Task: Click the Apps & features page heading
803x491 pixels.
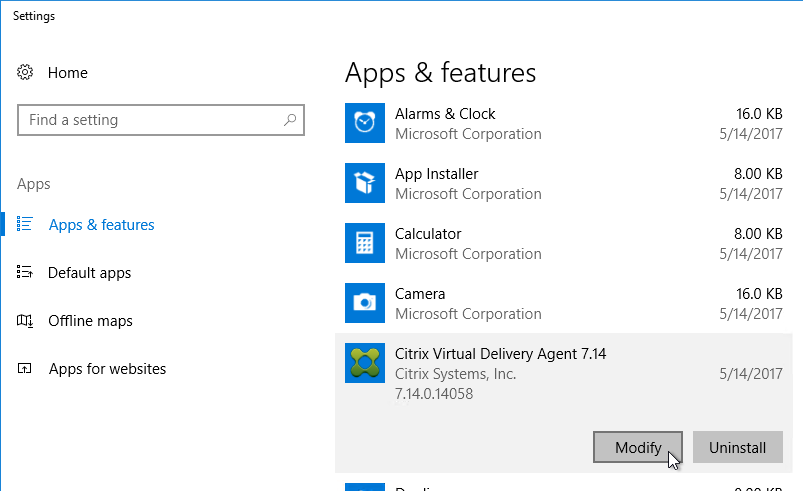Action: tap(440, 73)
